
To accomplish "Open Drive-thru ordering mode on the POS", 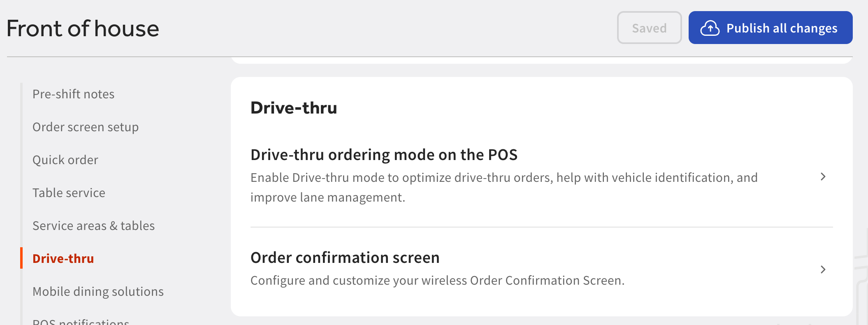I will coord(541,176).
